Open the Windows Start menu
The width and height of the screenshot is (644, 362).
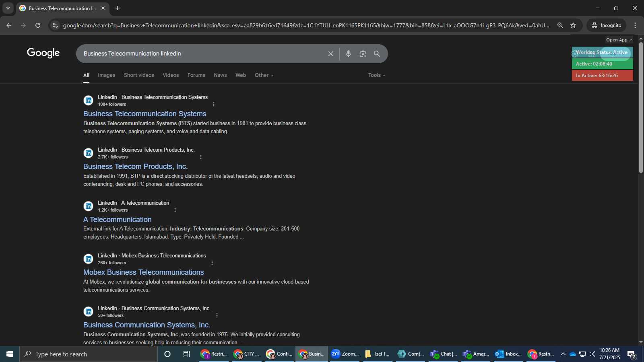[x=10, y=354]
